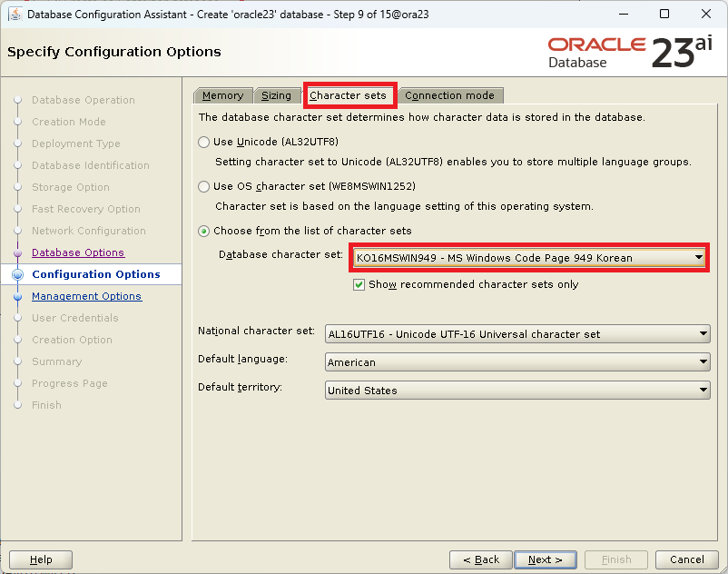Click the Progress Page step label
This screenshot has height=574, width=728.
click(70, 383)
